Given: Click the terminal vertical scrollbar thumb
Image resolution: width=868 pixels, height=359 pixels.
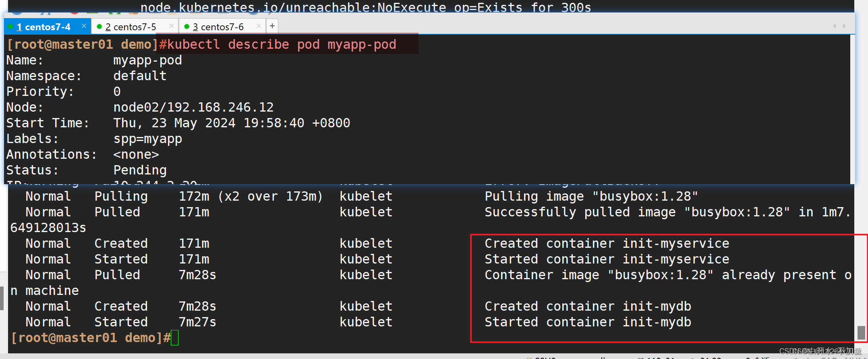Looking at the screenshot, I should [x=861, y=333].
